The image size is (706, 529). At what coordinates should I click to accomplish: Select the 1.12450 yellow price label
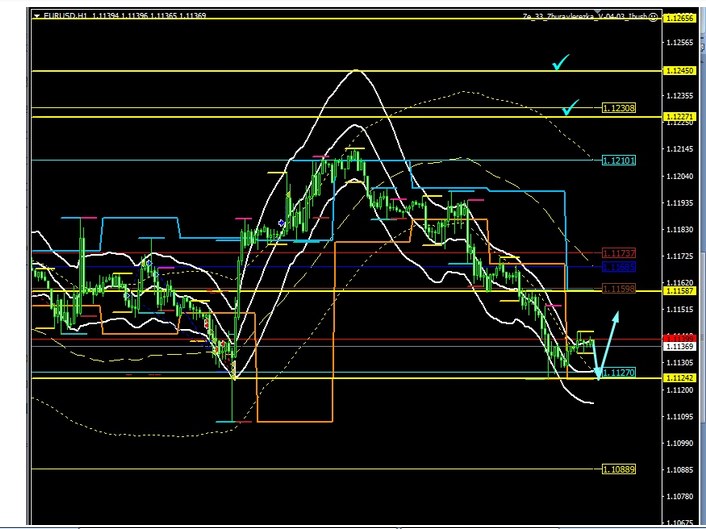tap(680, 71)
